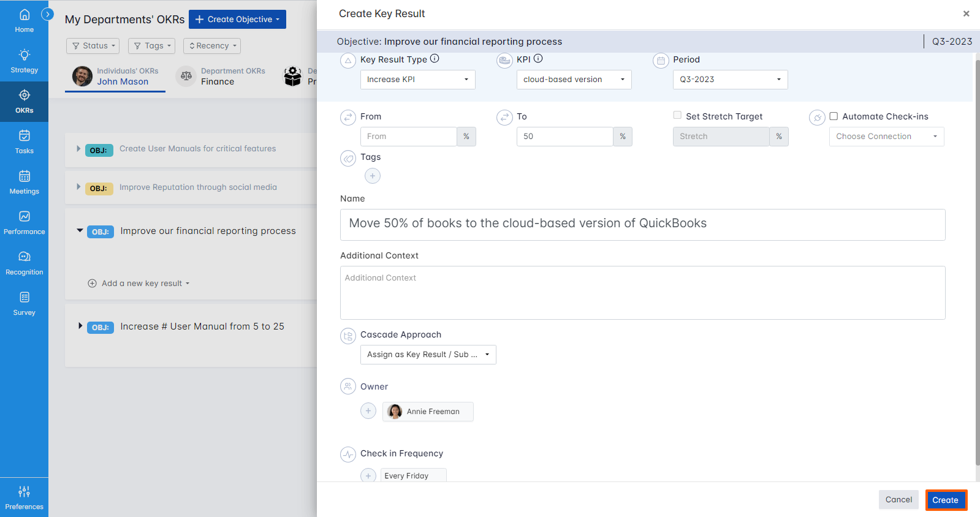The image size is (980, 517).
Task: Expand the Create User Manuals objective
Action: point(78,149)
